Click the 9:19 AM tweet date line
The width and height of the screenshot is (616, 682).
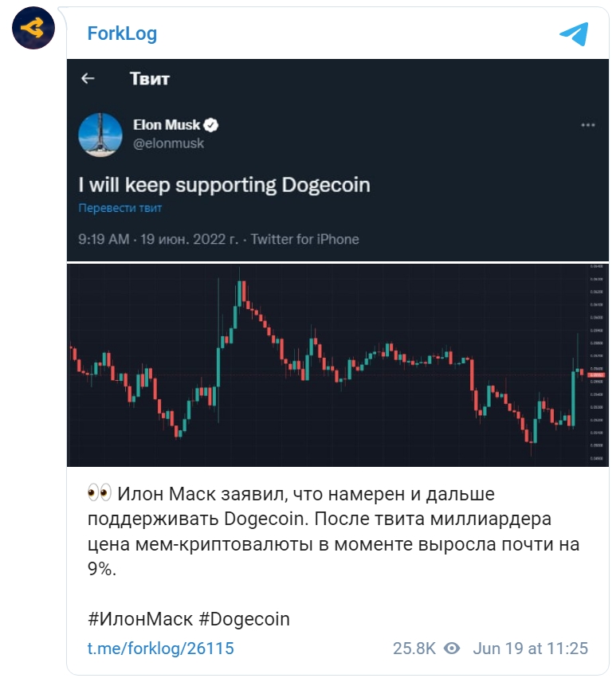click(x=218, y=239)
